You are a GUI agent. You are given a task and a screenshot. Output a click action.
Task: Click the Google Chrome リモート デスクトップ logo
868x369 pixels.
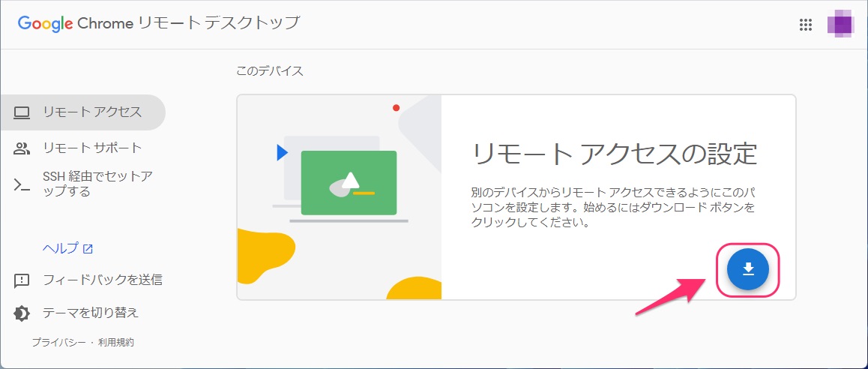(x=159, y=24)
